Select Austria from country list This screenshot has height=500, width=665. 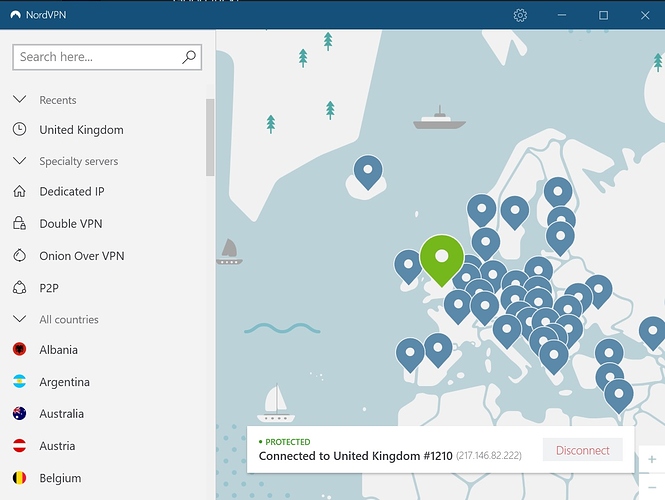click(57, 446)
